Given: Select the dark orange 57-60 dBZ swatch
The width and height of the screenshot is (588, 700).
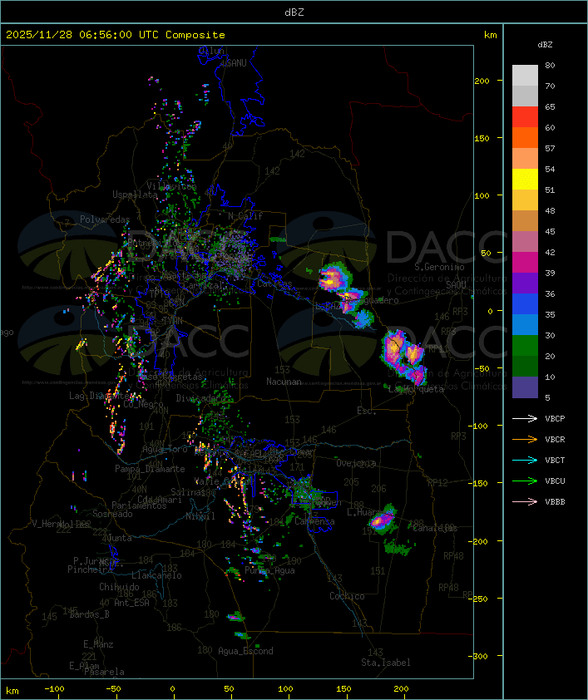Looking at the screenshot, I should (x=525, y=137).
